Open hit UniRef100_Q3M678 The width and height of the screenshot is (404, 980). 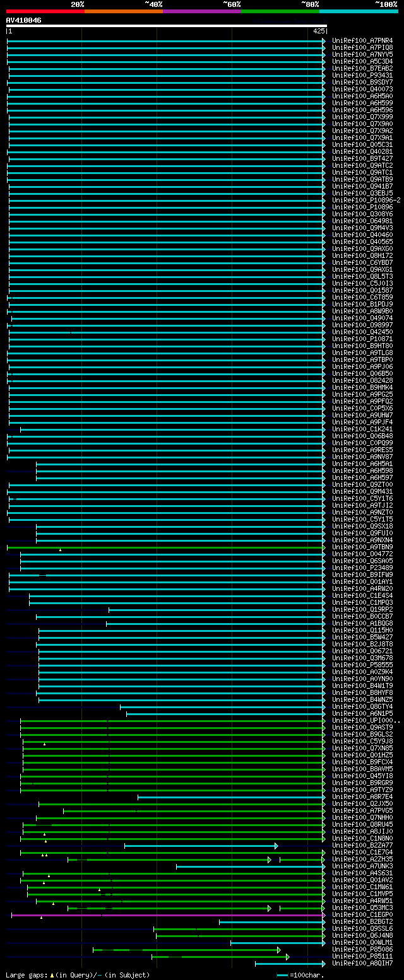(x=362, y=658)
